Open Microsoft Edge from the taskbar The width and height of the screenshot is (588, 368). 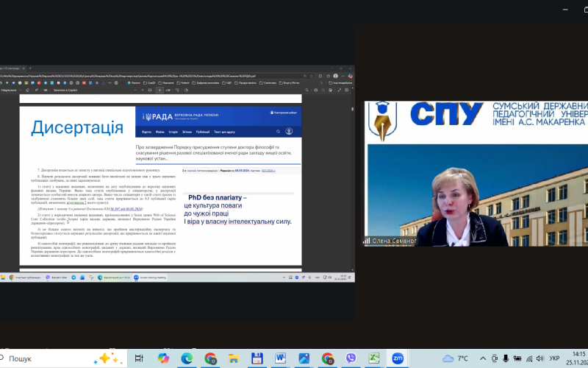(187, 358)
